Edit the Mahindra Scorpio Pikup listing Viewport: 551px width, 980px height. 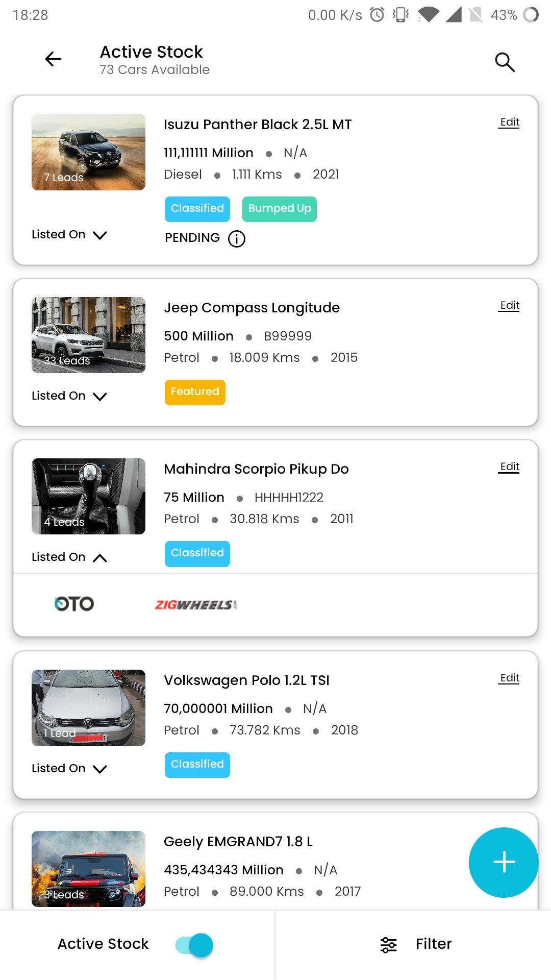[x=509, y=467]
